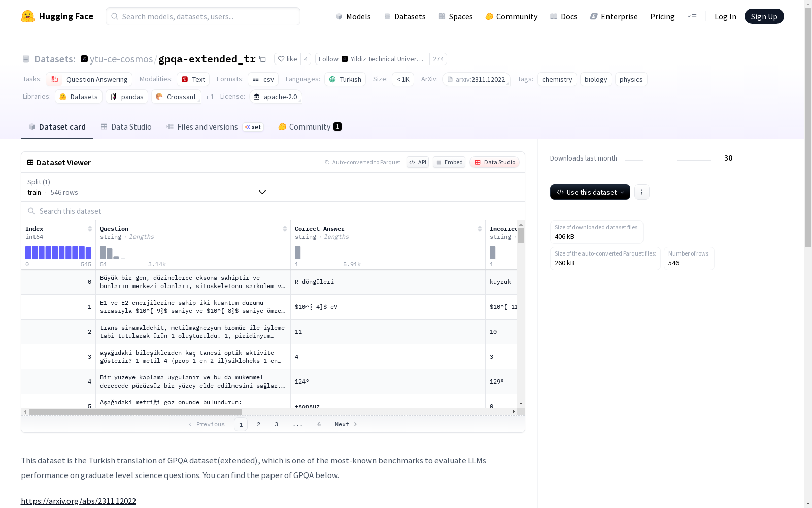Screen dimensions: 812x508
Task: Click the $10^{-4}$ eV answer cell
Action: click(388, 307)
